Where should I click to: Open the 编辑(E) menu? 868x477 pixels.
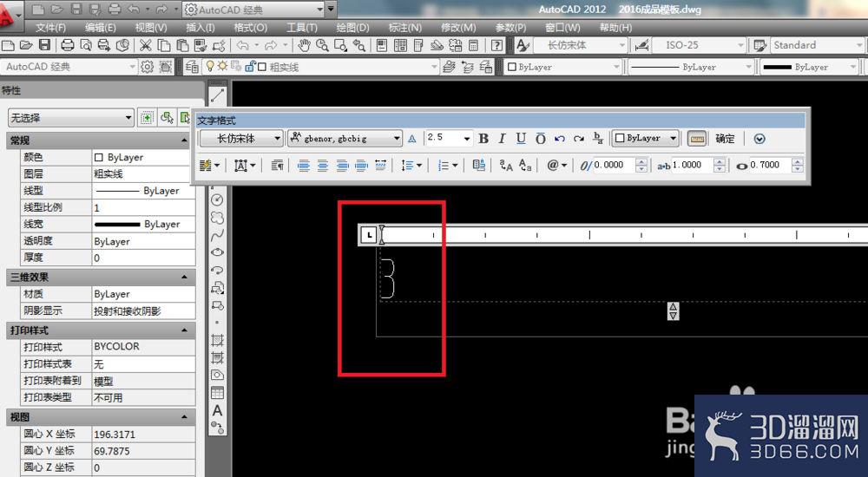pos(100,28)
